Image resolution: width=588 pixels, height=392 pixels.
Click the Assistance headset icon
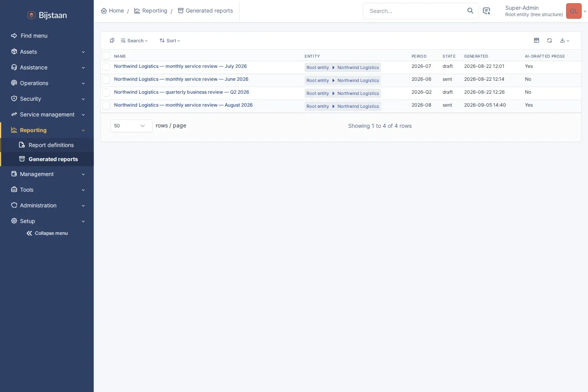point(14,67)
